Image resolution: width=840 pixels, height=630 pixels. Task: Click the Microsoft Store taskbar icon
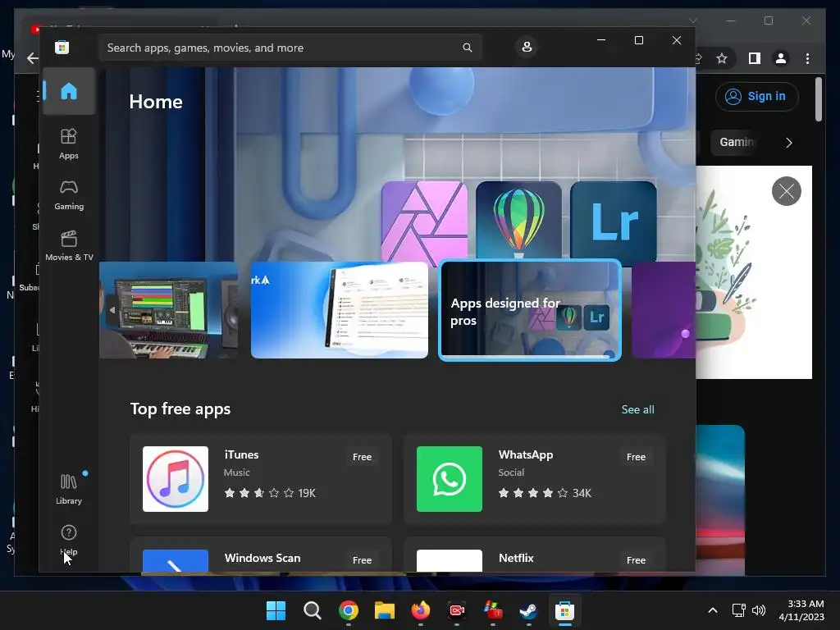click(x=564, y=610)
